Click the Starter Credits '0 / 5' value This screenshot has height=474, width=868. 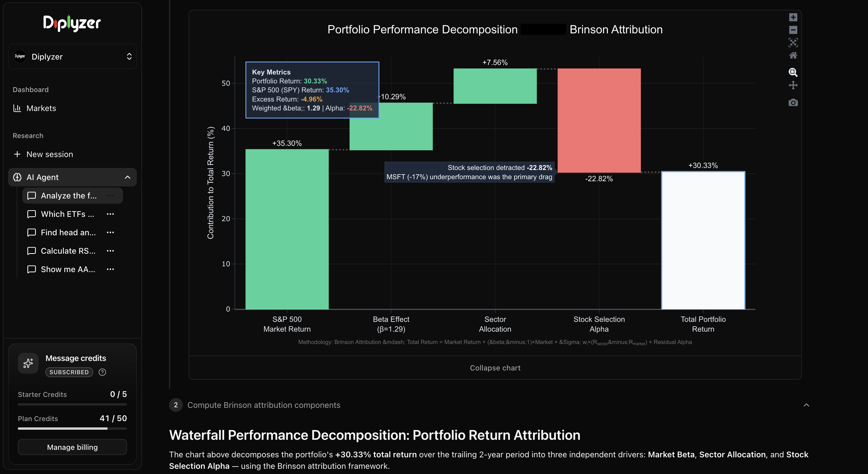point(119,394)
